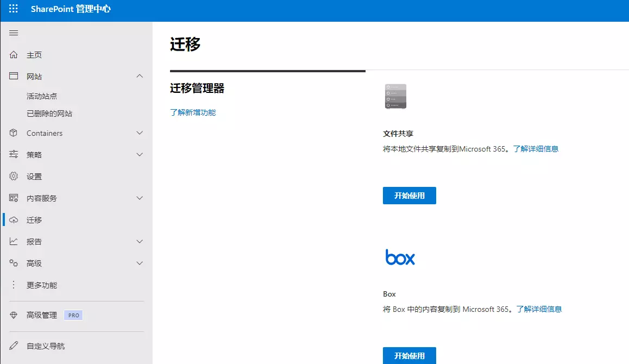Screen dimensions: 629x364
Task: Click the Containers cube icon
Action: (14, 133)
